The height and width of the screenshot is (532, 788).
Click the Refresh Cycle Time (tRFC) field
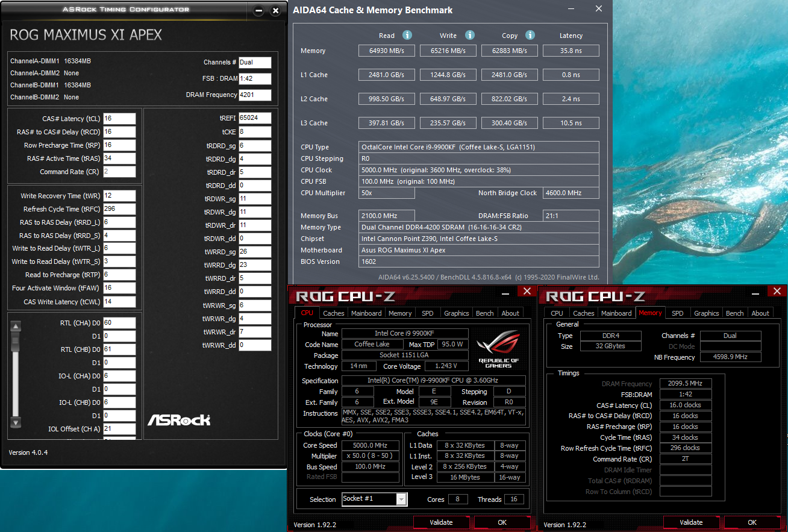[119, 209]
